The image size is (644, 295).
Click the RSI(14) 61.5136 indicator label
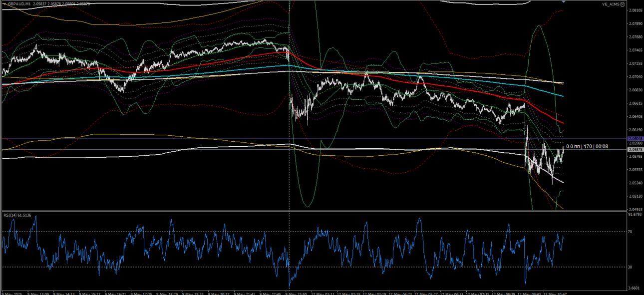pos(17,215)
